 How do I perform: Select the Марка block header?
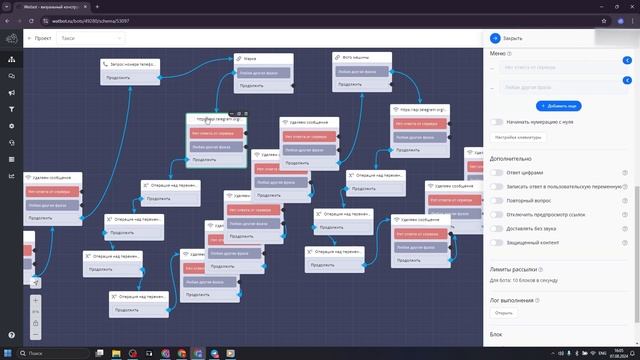(264, 58)
